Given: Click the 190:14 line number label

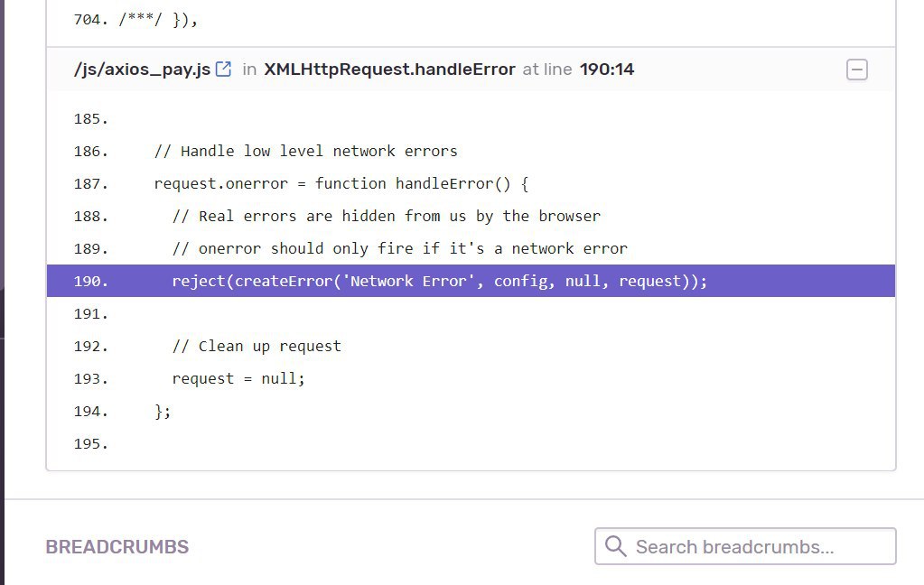Looking at the screenshot, I should click(607, 70).
